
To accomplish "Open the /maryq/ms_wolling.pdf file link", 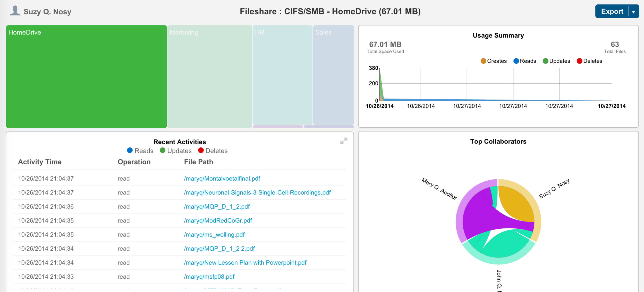I will point(214,235).
